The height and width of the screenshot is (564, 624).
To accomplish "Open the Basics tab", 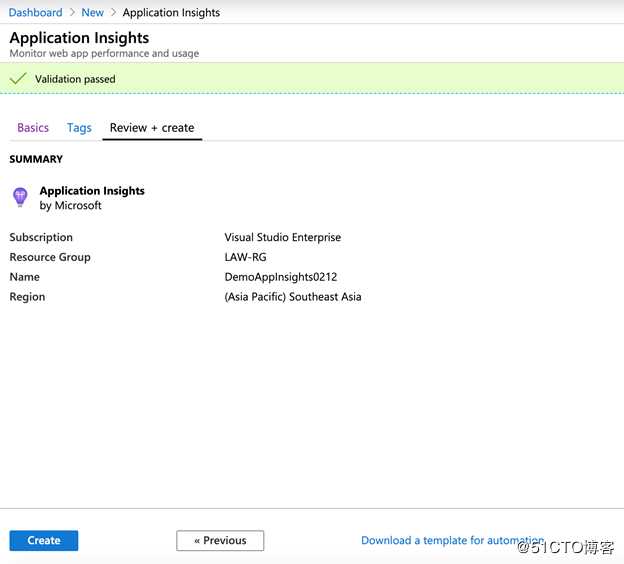I will [33, 128].
